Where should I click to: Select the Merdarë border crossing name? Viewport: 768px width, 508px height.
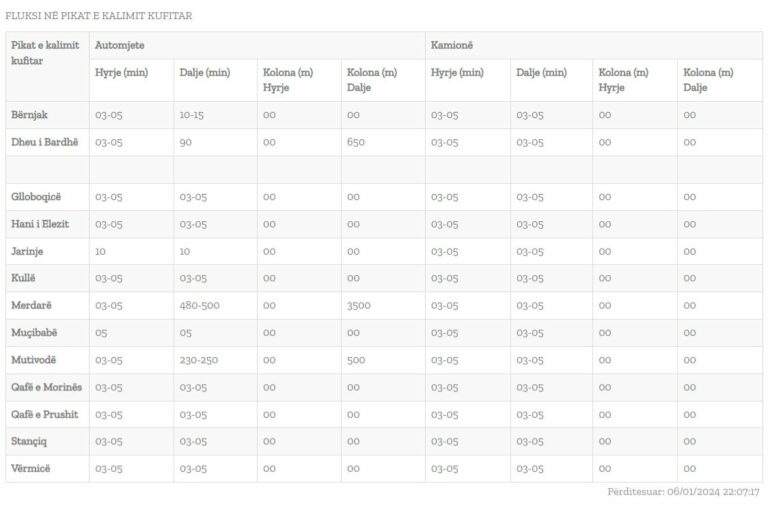click(x=31, y=305)
